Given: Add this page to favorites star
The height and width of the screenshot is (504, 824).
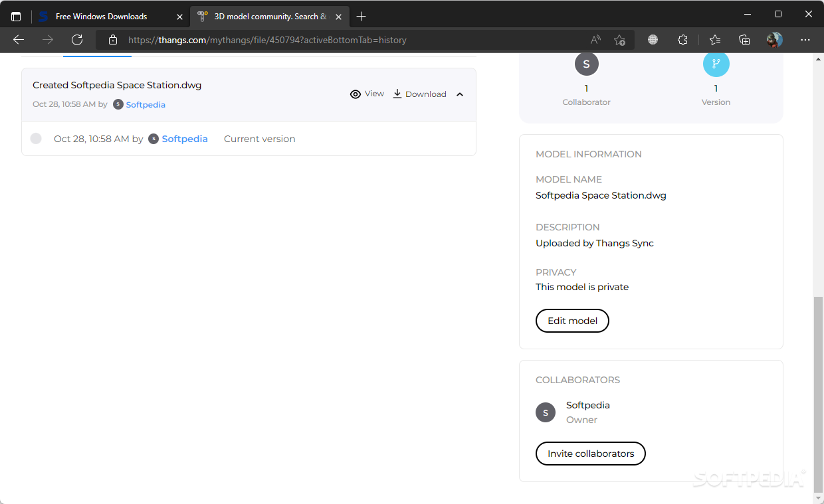Looking at the screenshot, I should [619, 40].
